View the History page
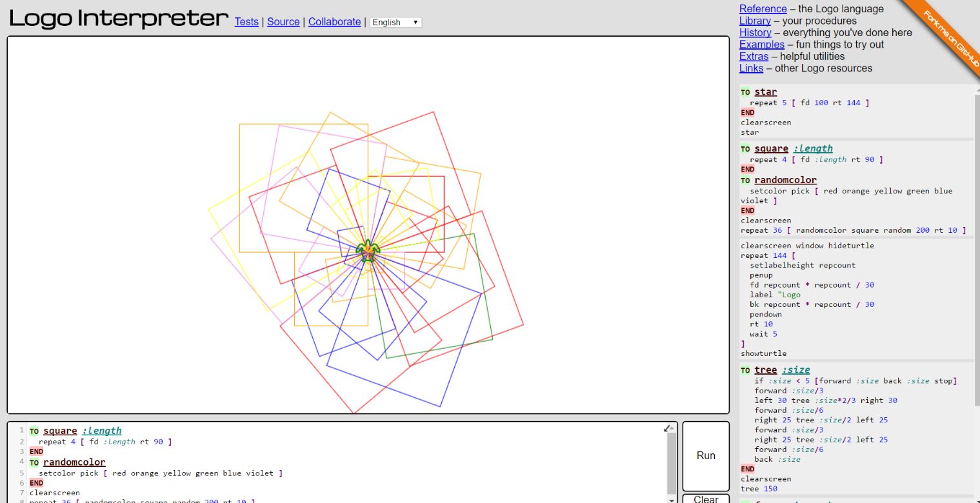 (x=755, y=32)
